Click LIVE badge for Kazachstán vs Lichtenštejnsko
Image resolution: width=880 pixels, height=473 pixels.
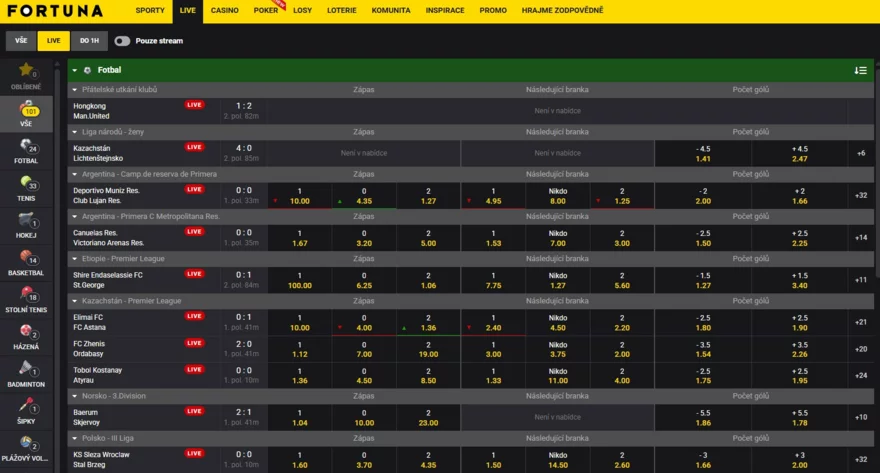pyautogui.click(x=194, y=147)
